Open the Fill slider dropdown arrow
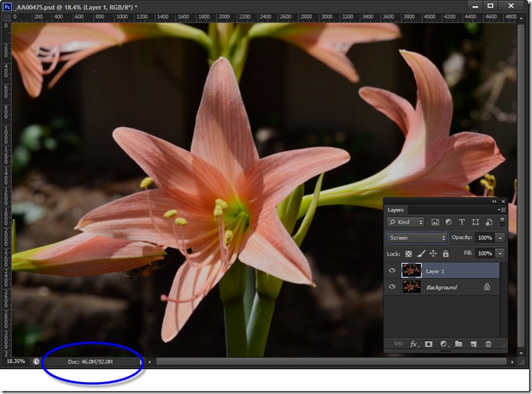This screenshot has width=532, height=394. [500, 253]
